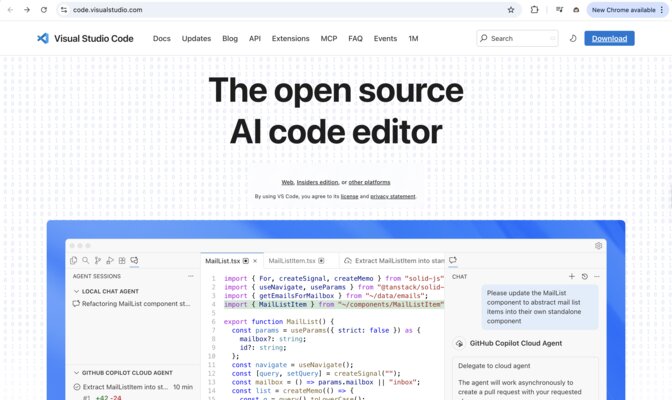Open the other platforms link
Image resolution: width=672 pixels, height=400 pixels.
(x=369, y=182)
